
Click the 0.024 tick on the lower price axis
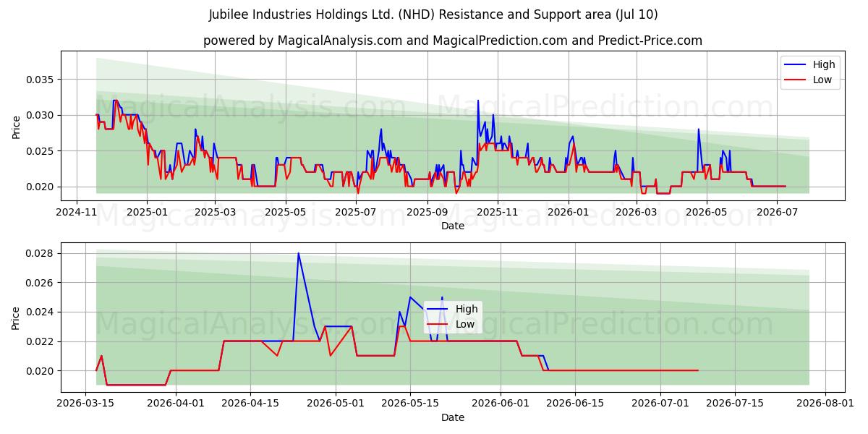point(40,312)
